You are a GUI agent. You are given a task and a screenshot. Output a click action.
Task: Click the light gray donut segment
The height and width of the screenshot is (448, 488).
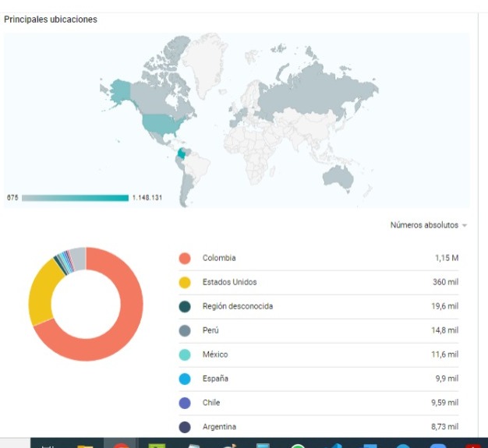[80, 258]
